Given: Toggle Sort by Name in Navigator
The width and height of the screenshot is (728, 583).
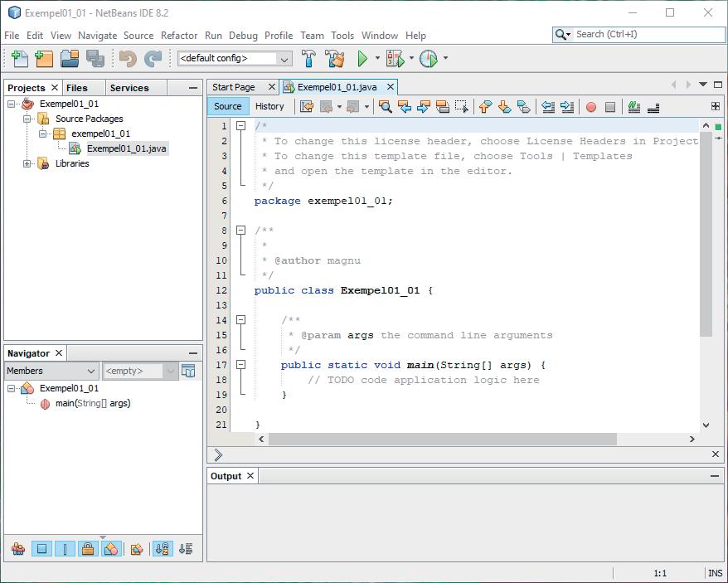Looking at the screenshot, I should click(163, 549).
